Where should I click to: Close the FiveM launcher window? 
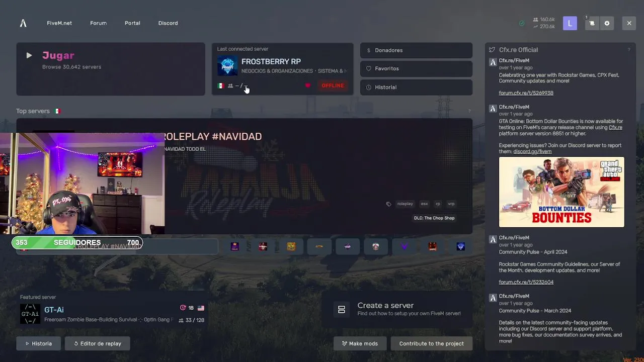629,23
